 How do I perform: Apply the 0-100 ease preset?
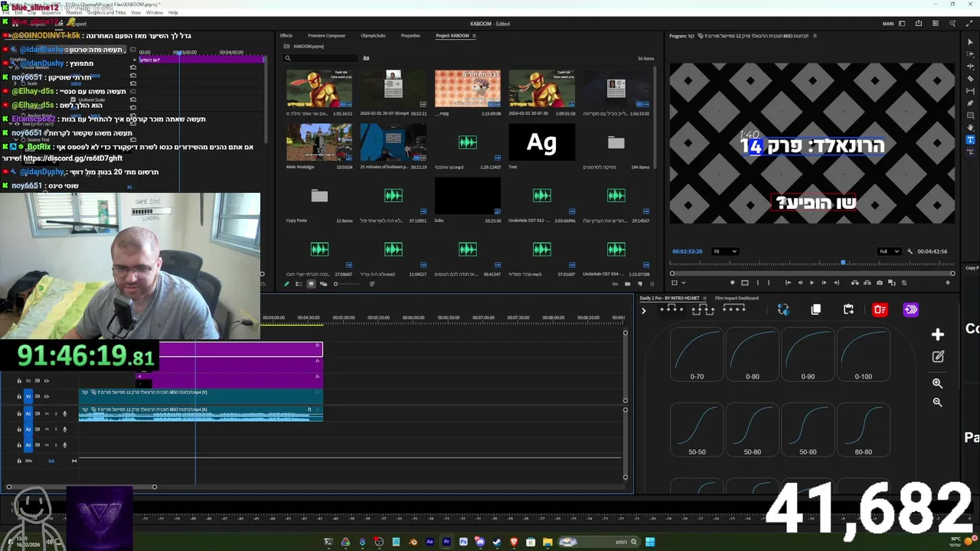[863, 354]
